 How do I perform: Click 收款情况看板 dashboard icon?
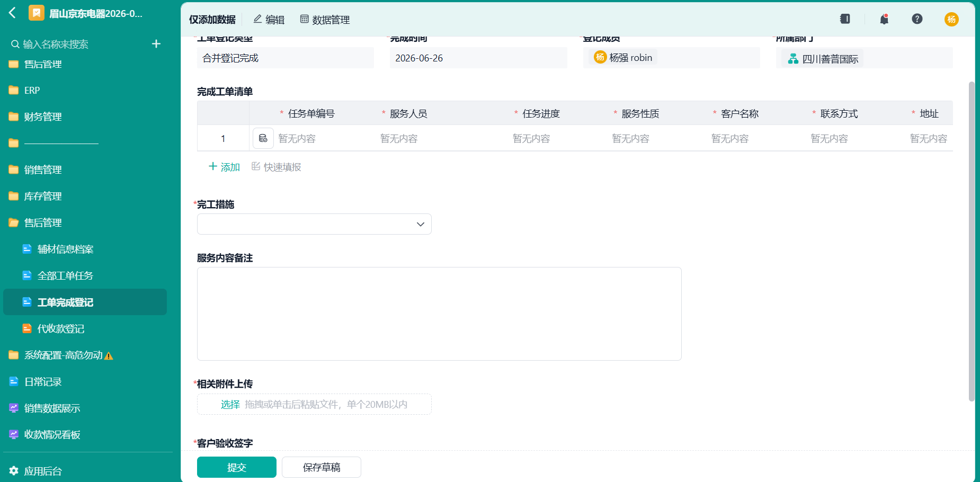point(14,434)
